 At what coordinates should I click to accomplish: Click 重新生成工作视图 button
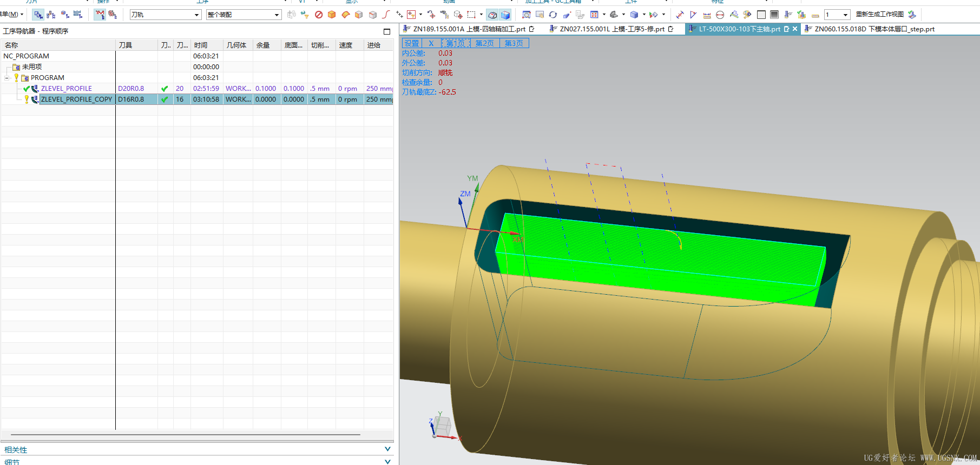point(879,15)
